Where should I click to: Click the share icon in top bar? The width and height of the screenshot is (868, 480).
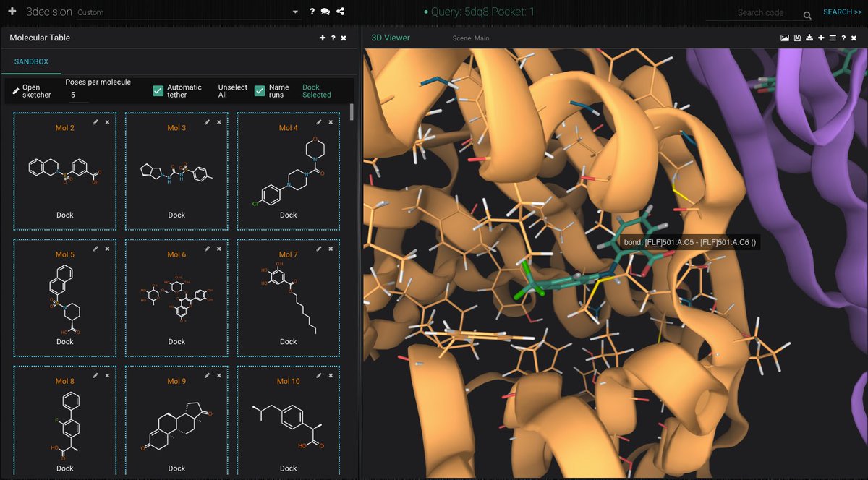coord(341,12)
